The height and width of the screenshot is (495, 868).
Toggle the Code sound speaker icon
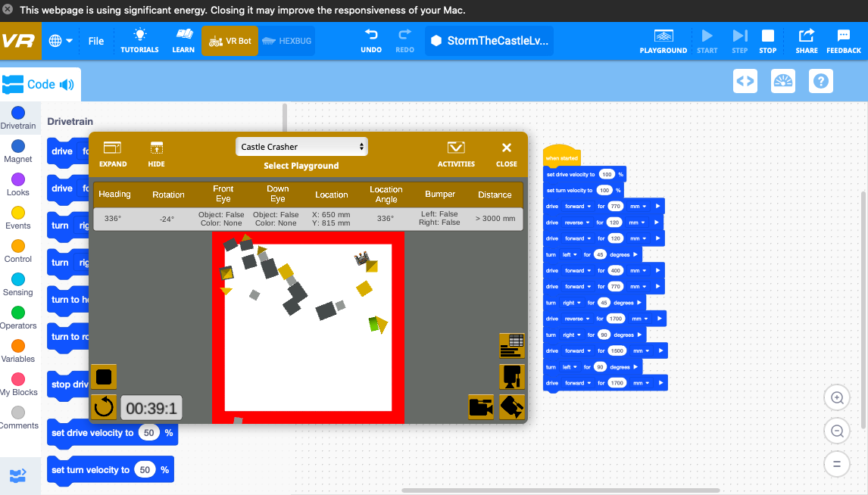click(x=67, y=85)
